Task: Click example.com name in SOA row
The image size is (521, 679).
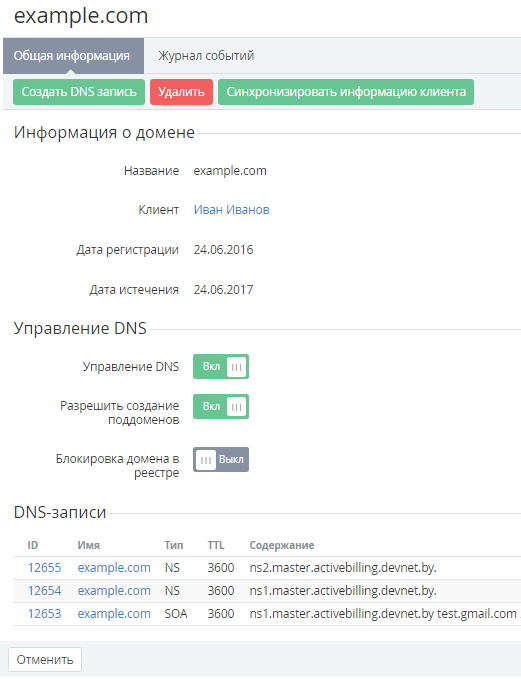Action: [114, 614]
